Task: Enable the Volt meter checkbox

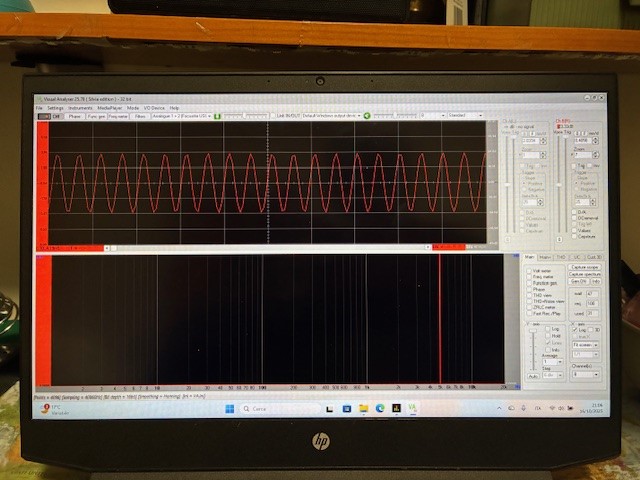Action: pyautogui.click(x=530, y=269)
